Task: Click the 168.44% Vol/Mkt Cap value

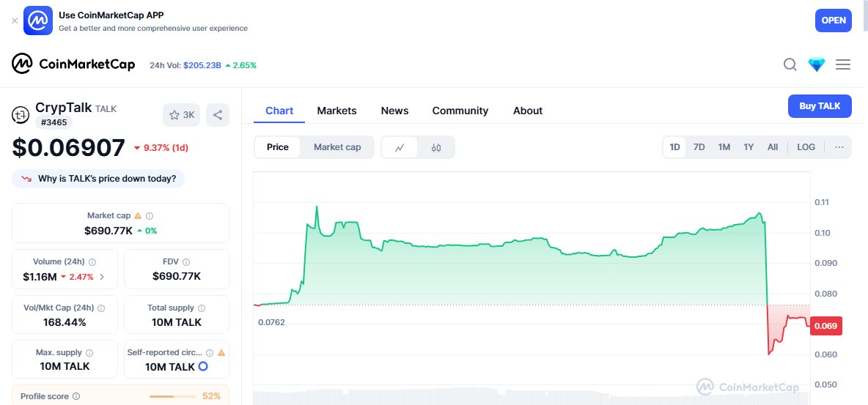Action: tap(65, 322)
